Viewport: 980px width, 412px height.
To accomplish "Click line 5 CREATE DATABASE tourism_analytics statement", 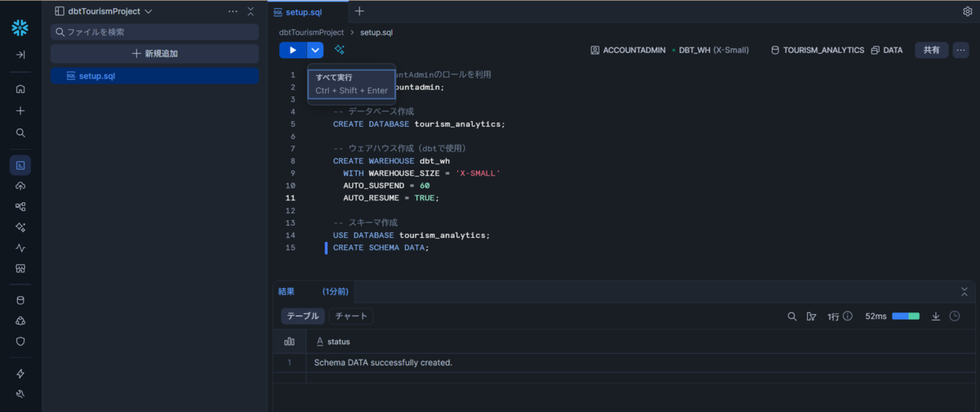I will (419, 124).
